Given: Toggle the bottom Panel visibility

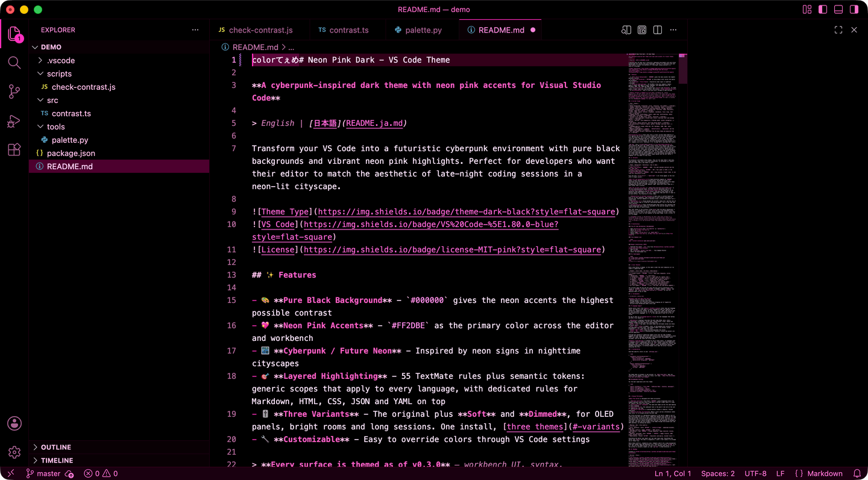Looking at the screenshot, I should click(838, 10).
